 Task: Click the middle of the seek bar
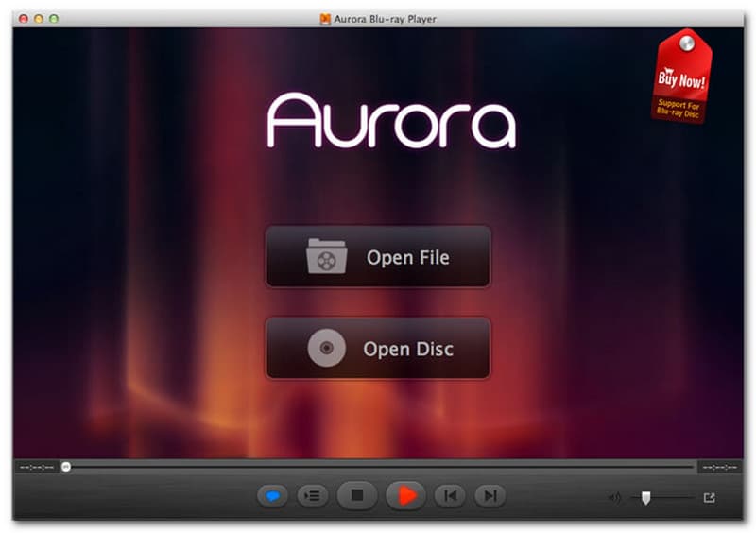pyautogui.click(x=380, y=467)
